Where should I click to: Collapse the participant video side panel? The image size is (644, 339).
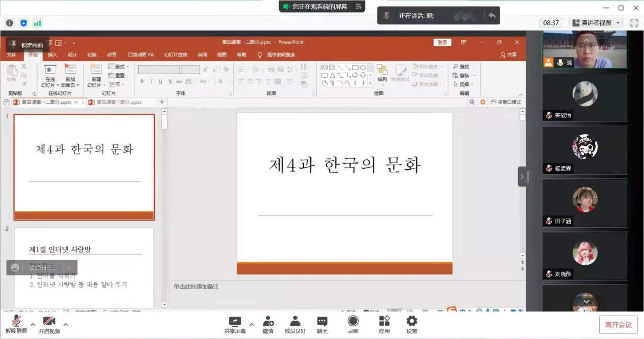[x=522, y=177]
